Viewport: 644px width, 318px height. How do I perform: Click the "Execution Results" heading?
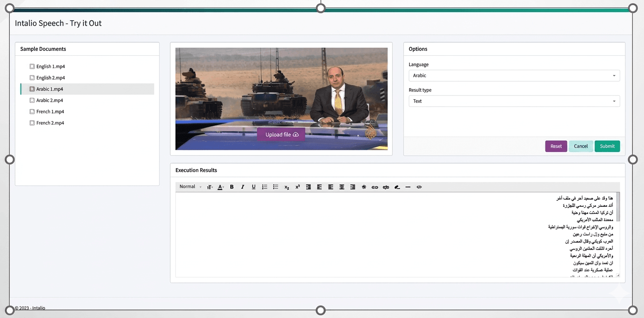(196, 170)
